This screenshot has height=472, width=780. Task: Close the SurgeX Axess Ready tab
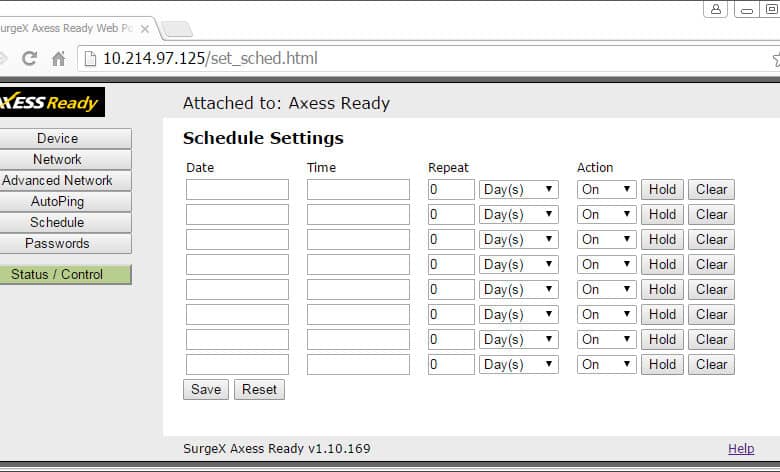click(145, 29)
